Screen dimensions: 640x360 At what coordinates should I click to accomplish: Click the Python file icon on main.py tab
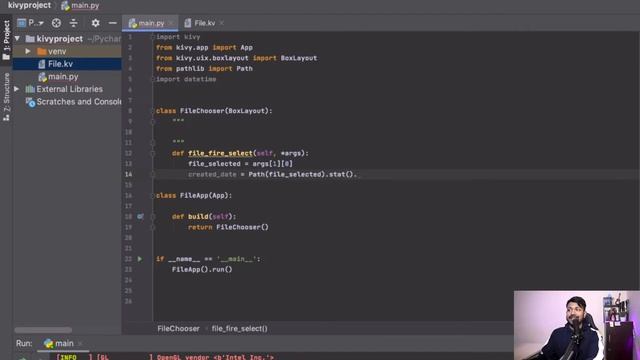pos(133,23)
